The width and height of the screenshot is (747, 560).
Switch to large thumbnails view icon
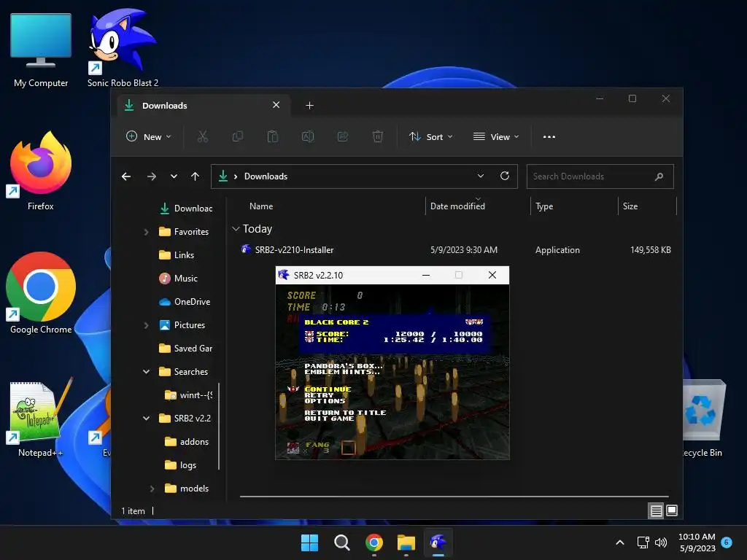coord(672,510)
